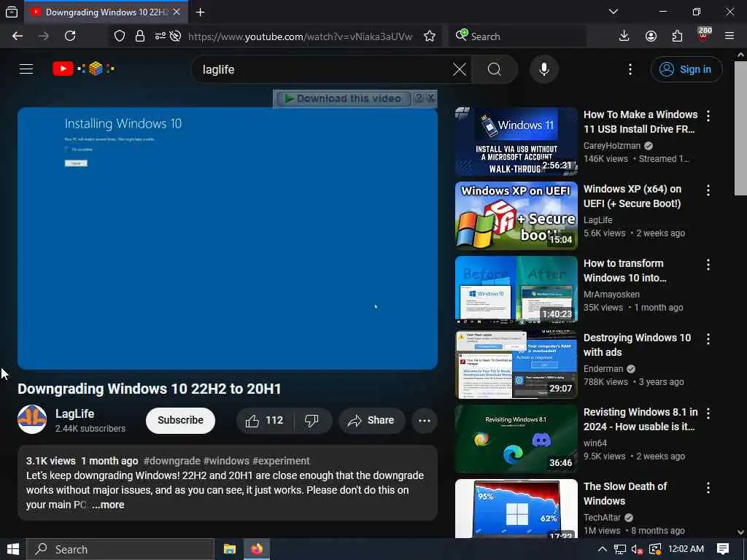Open the tracking protection shield
The image size is (747, 560).
pyautogui.click(x=120, y=36)
